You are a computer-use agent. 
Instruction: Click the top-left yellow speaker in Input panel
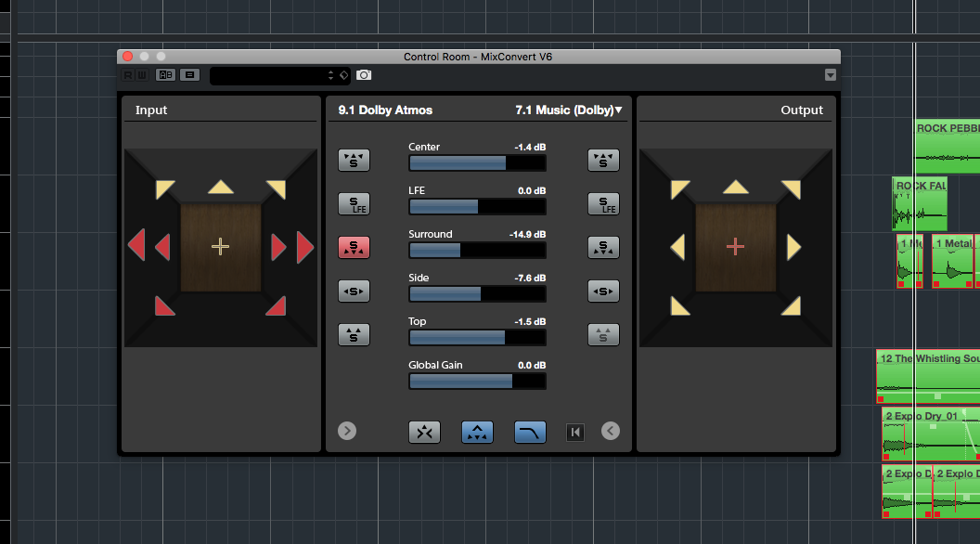[165, 188]
